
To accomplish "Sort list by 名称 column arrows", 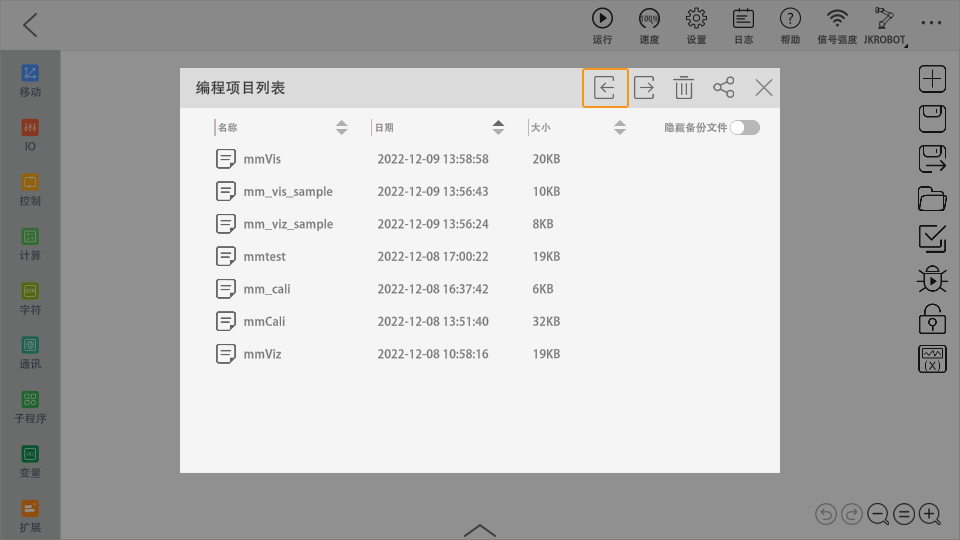I will tap(342, 127).
